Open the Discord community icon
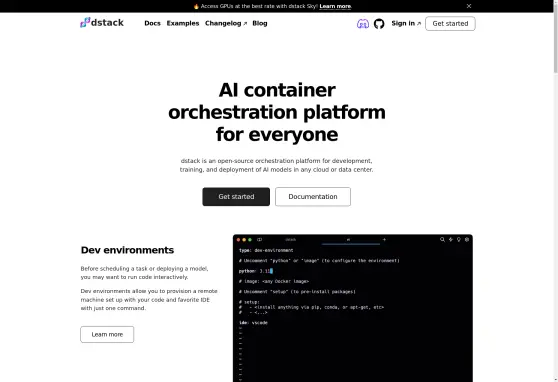Image resolution: width=558 pixels, height=382 pixels. click(363, 24)
